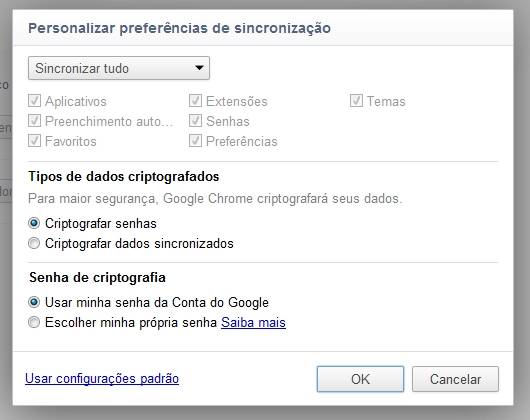The height and width of the screenshot is (420, 530).
Task: Open the Sincronizar tudo dropdown
Action: point(119,68)
